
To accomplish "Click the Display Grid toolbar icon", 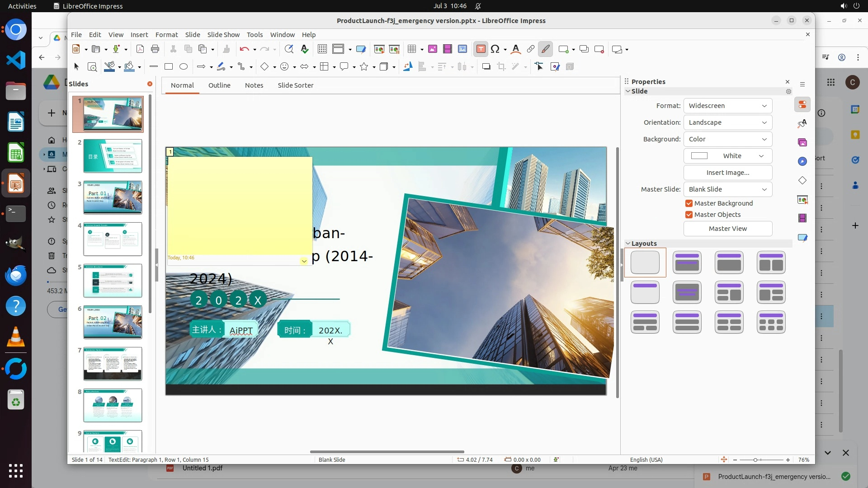I will (x=322, y=49).
